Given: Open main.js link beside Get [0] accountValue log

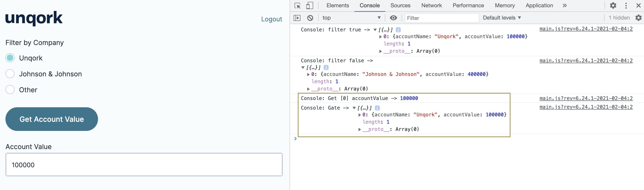Looking at the screenshot, I should click(x=586, y=98).
